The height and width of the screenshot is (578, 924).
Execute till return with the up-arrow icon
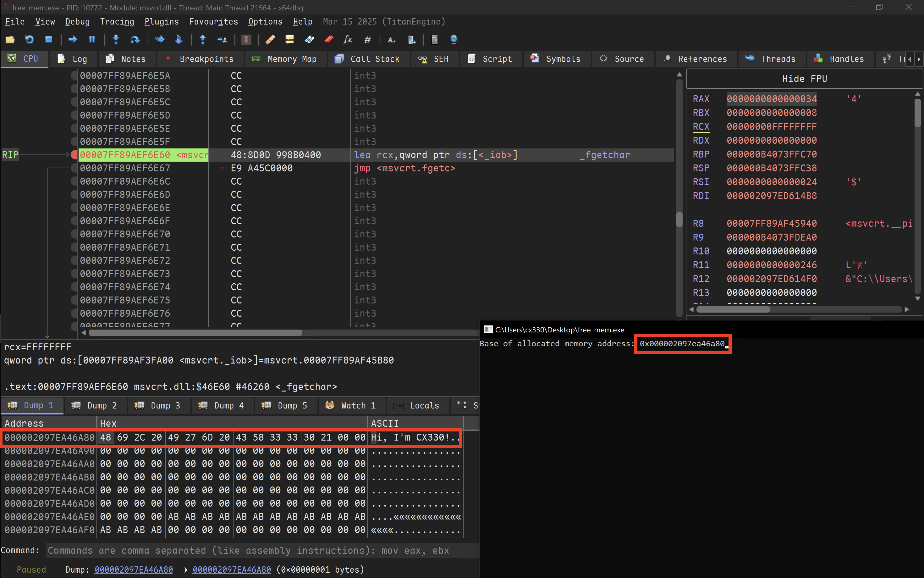tap(203, 39)
